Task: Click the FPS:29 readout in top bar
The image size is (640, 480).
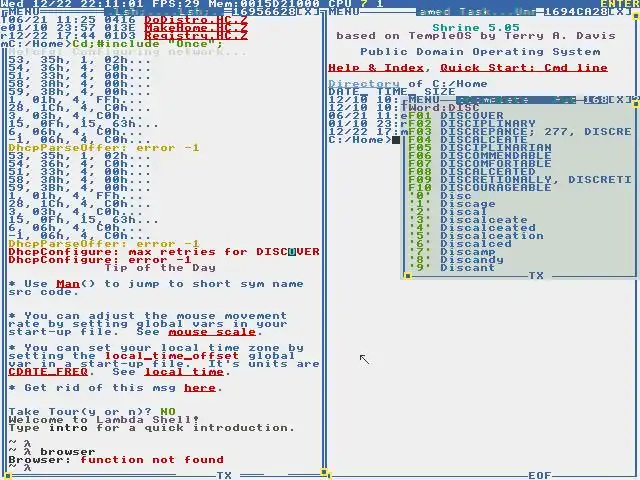Action: (176, 4)
